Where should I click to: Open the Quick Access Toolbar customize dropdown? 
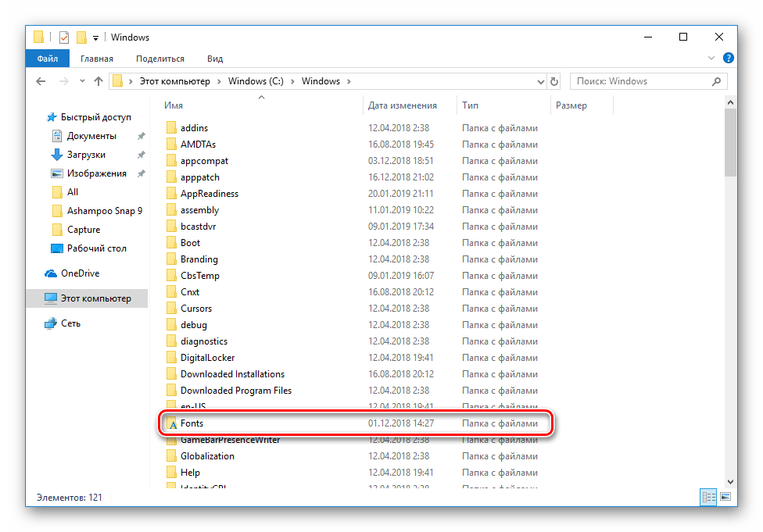(x=95, y=37)
